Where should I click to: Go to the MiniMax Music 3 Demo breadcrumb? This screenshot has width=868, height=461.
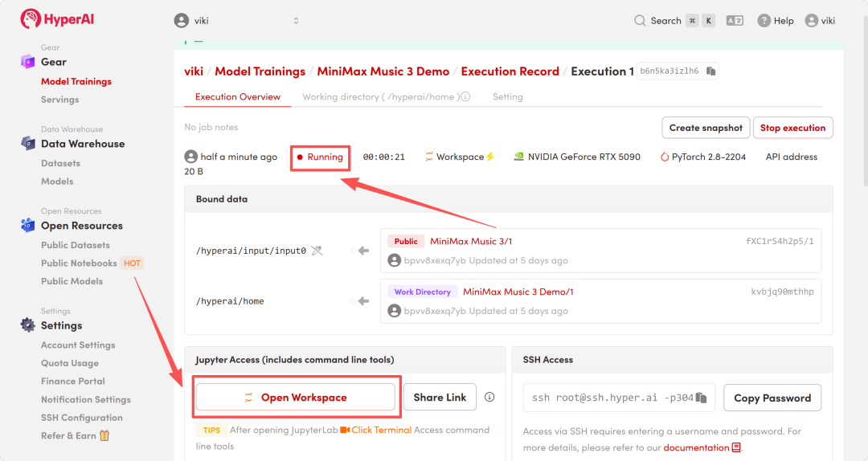click(383, 71)
